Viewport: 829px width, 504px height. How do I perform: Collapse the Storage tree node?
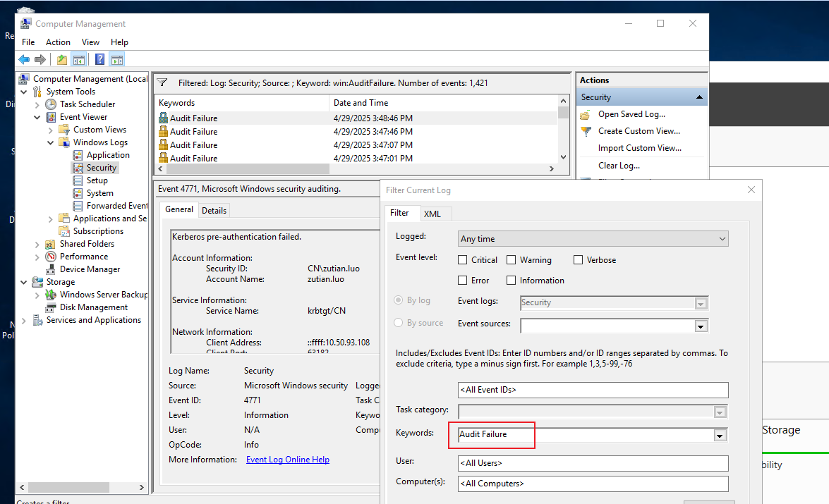tap(24, 282)
